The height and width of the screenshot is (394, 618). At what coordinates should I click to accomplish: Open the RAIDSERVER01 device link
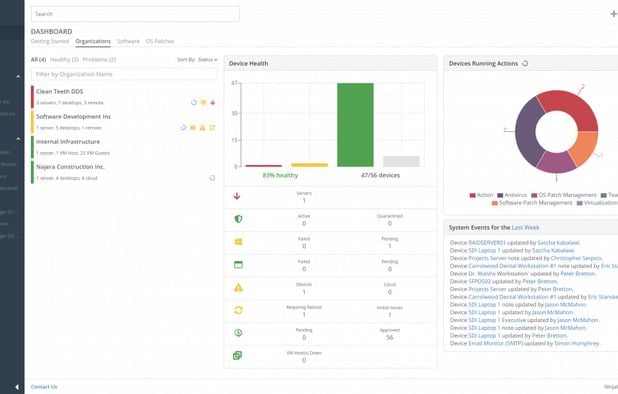coord(487,243)
